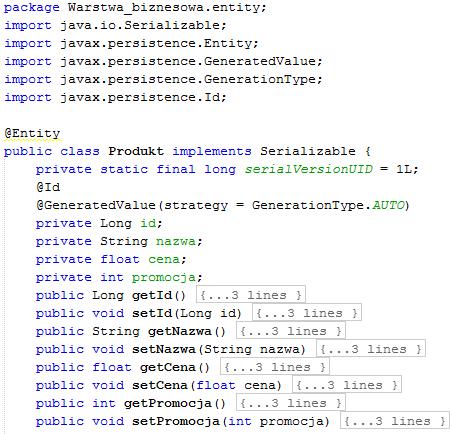451x434 pixels.
Task: Click the 1L value of serialVersionUID
Action: 404,169
